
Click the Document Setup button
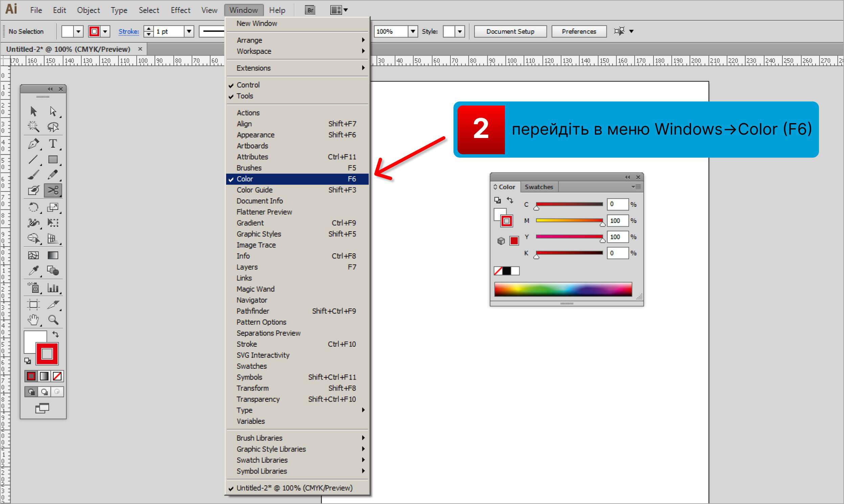(510, 31)
